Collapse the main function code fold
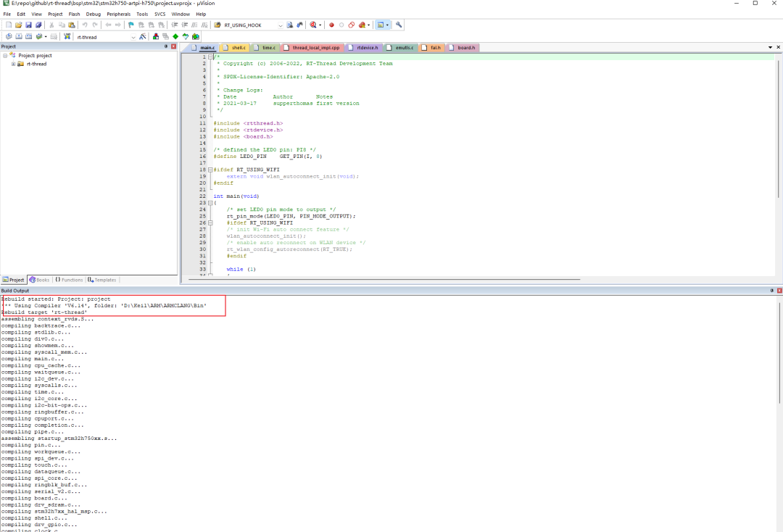The image size is (783, 532). pyautogui.click(x=210, y=203)
